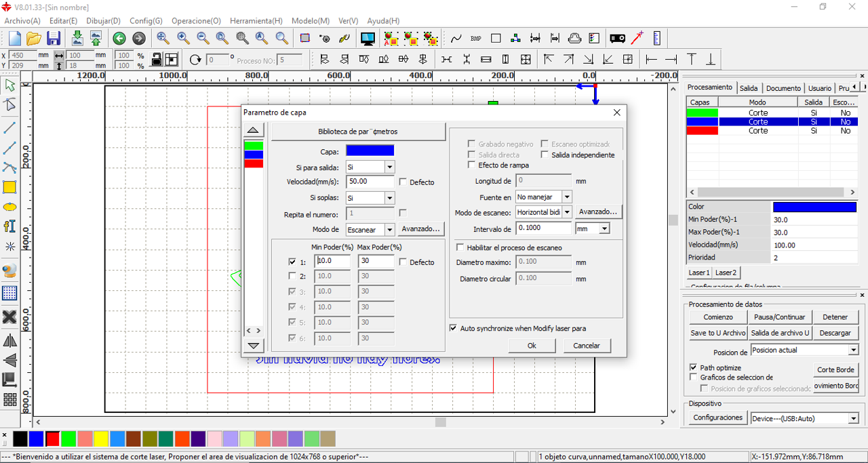Save the file with the floppy disk icon
The image size is (868, 463).
point(54,39)
